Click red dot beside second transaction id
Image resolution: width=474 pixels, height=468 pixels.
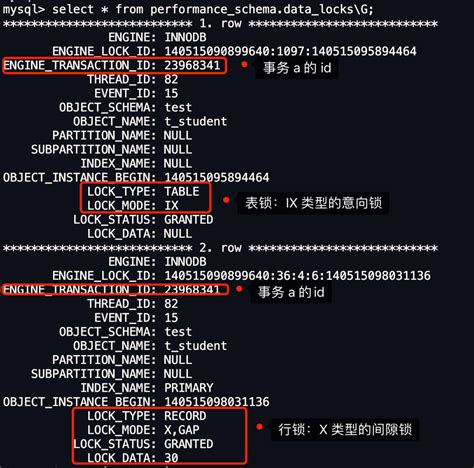click(239, 289)
